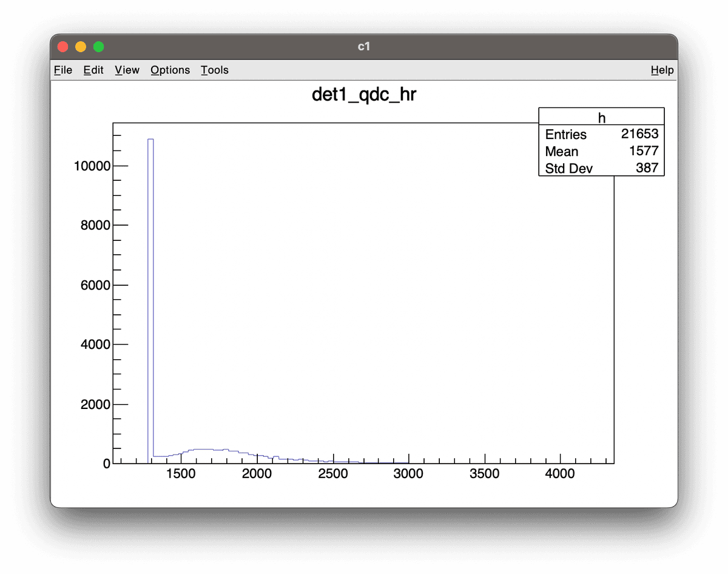Click the x-axis label 3500

pyautogui.click(x=484, y=474)
